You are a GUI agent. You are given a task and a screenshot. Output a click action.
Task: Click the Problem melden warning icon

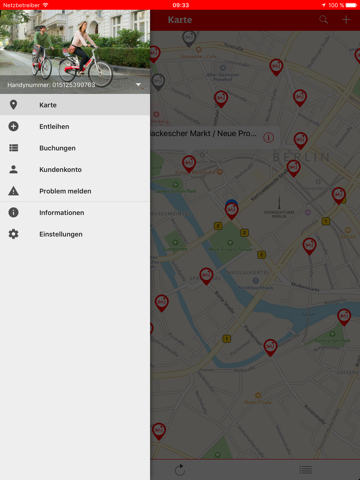(13, 191)
